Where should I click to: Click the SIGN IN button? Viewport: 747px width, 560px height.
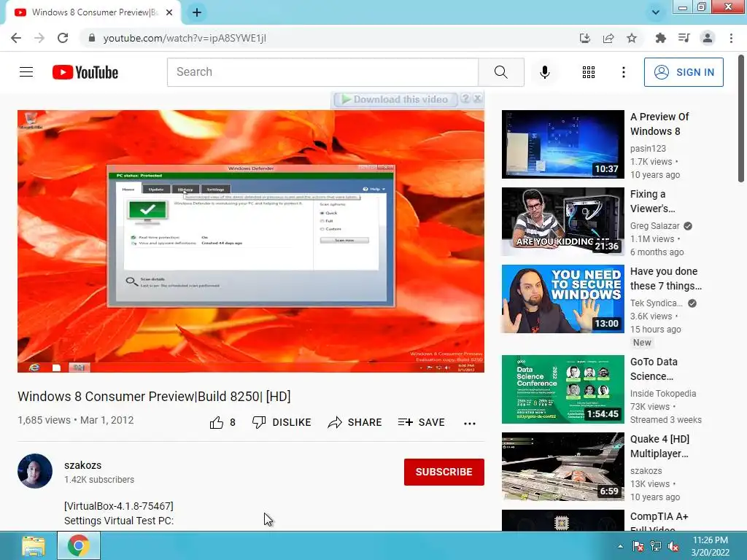(684, 72)
